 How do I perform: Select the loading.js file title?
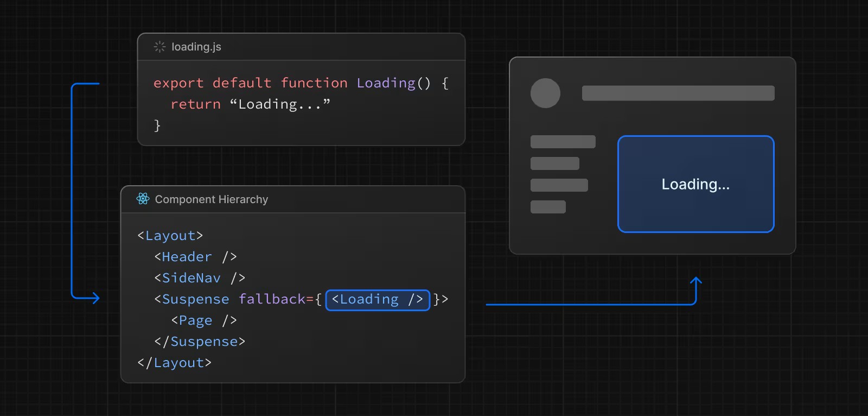pos(196,47)
